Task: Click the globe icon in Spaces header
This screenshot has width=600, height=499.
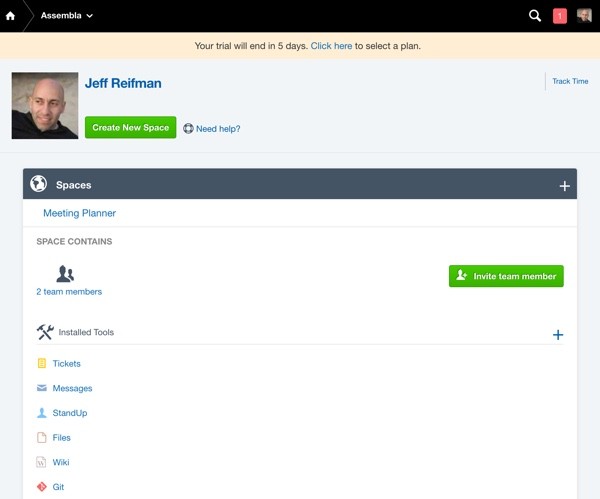Action: (x=39, y=184)
